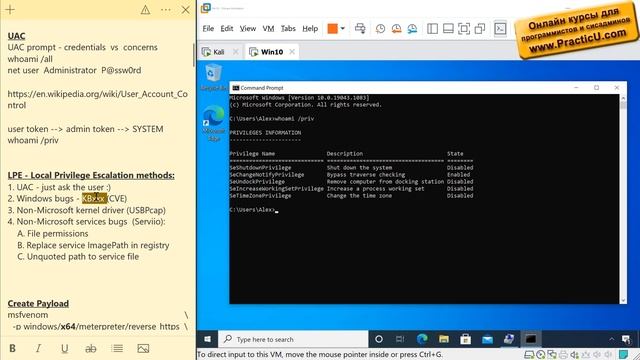Close the Win10 tab
Screen dimensions: 640x360
(292, 52)
